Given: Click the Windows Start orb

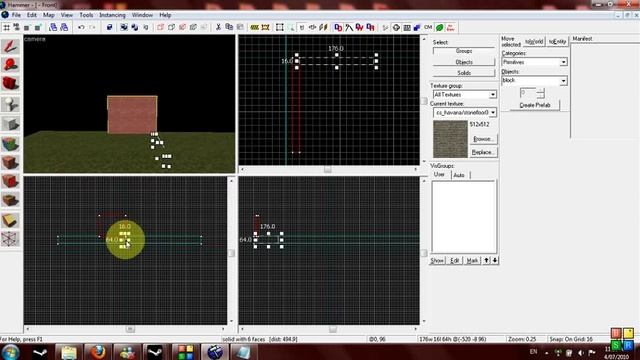Looking at the screenshot, I should 10,352.
